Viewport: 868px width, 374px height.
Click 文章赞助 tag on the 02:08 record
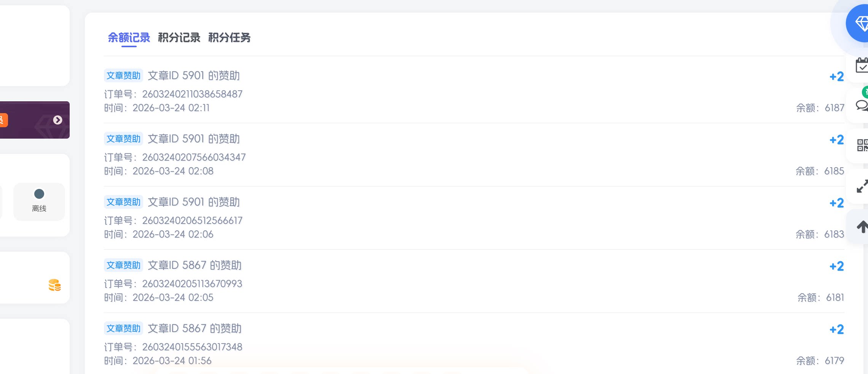[123, 139]
